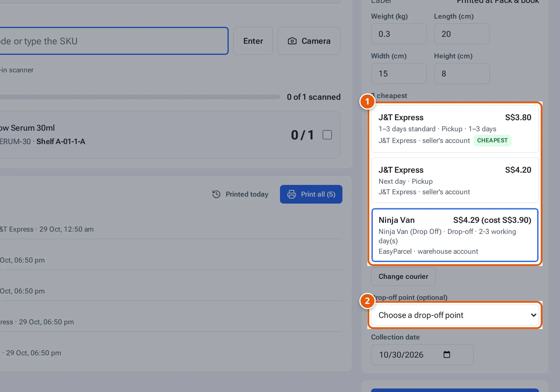Select the J&T Express Next day S$4.20 option
This screenshot has height=392, width=560.
click(x=455, y=180)
